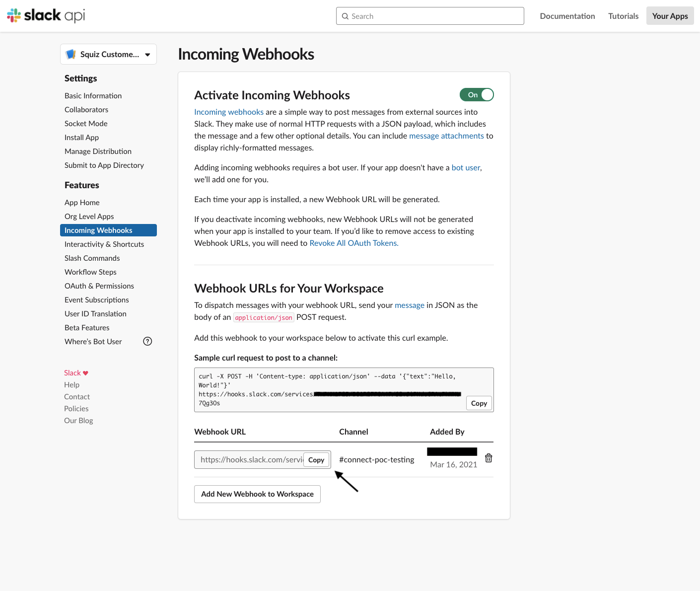Click the Slack heart link
Screen dimensions: 700x591
76,373
